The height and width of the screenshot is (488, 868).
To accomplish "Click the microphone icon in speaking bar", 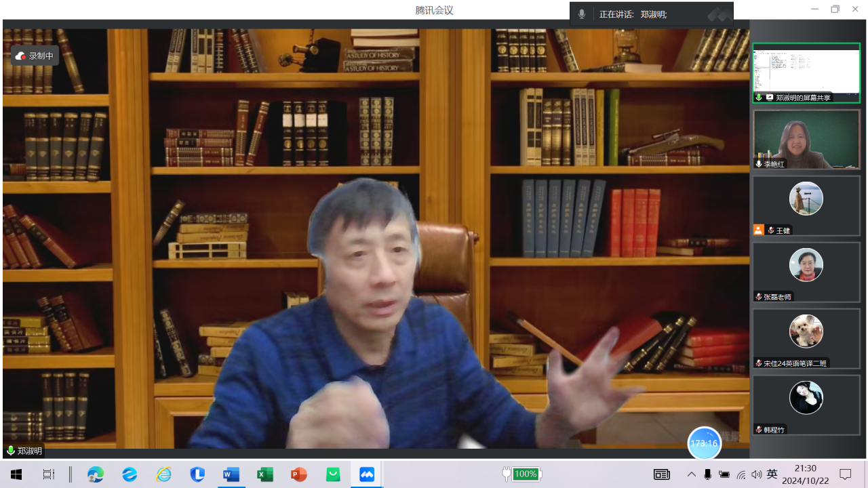I will (x=582, y=14).
